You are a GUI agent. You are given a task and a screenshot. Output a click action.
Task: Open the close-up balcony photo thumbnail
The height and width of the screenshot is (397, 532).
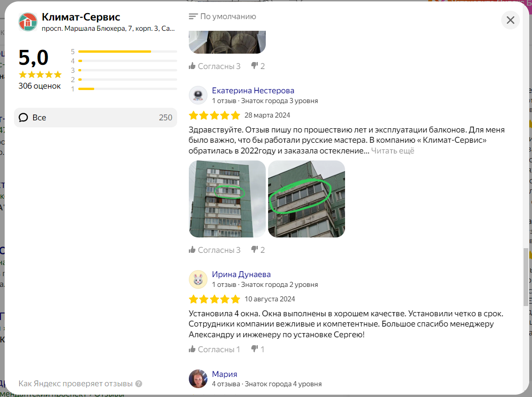[306, 199]
